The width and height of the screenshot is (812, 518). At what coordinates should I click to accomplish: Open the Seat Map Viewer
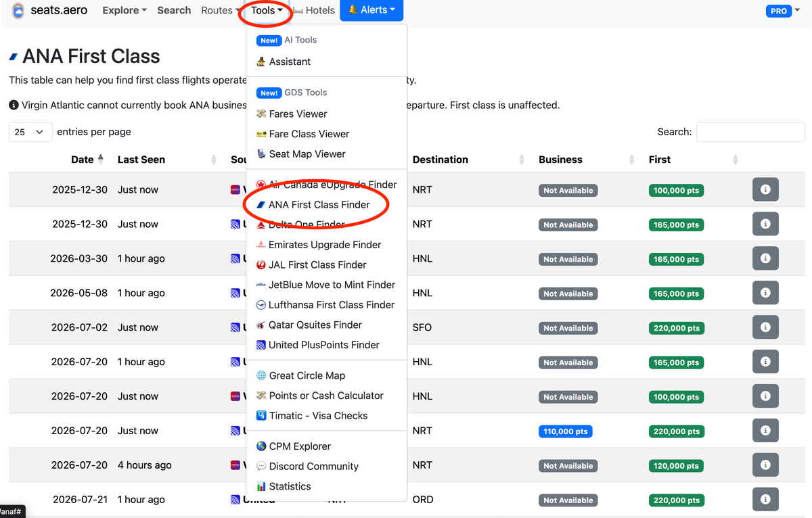click(300, 154)
